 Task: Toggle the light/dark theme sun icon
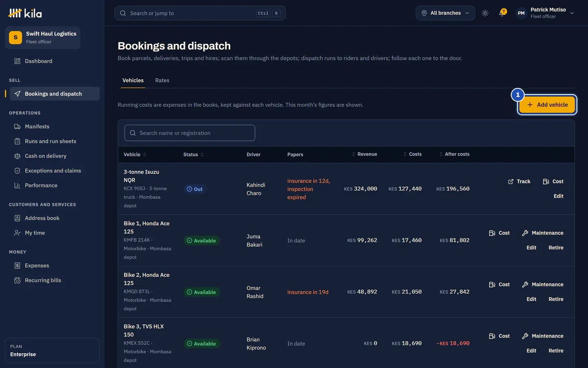pyautogui.click(x=485, y=13)
